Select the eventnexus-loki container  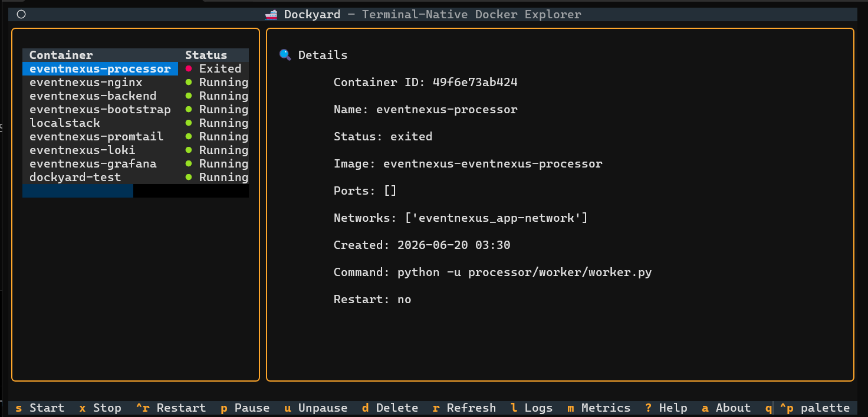(136, 150)
